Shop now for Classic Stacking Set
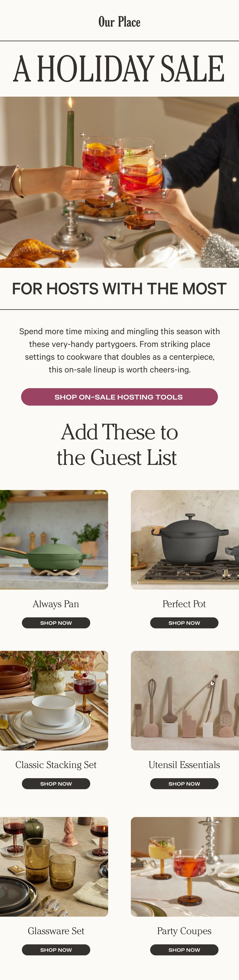 click(56, 784)
